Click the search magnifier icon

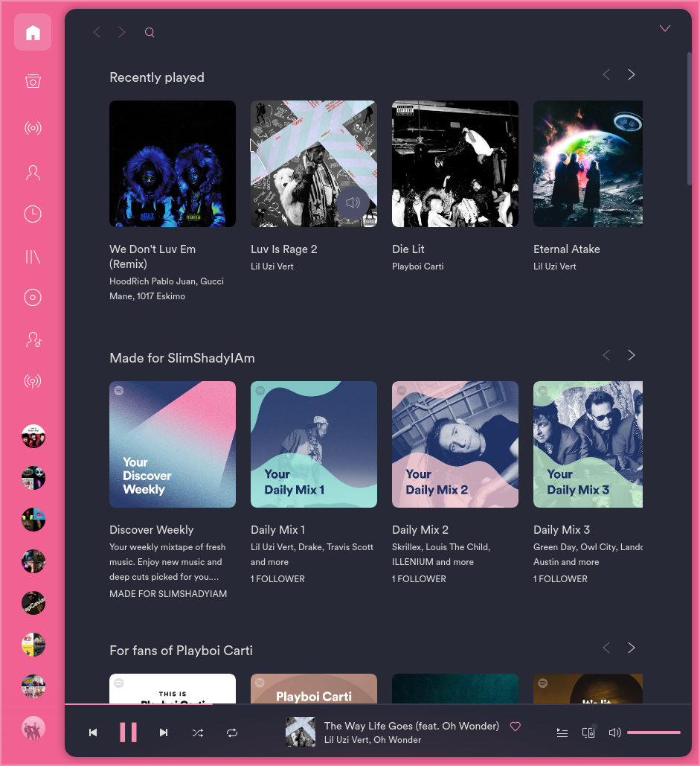[x=150, y=32]
